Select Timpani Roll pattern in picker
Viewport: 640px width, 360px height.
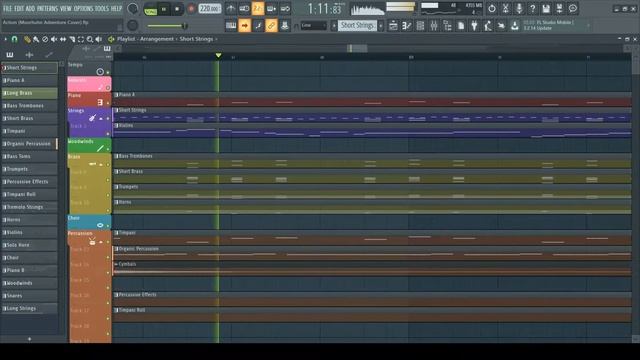(29, 194)
